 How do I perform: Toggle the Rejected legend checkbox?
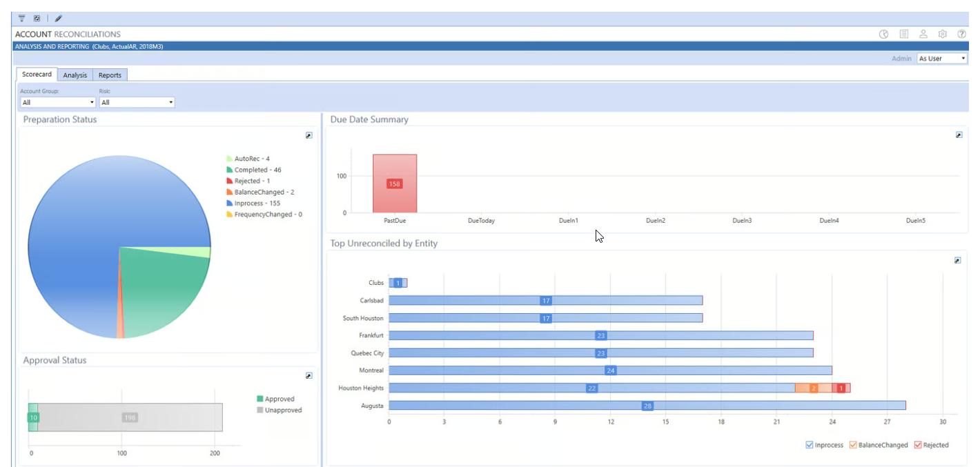[x=918, y=445]
